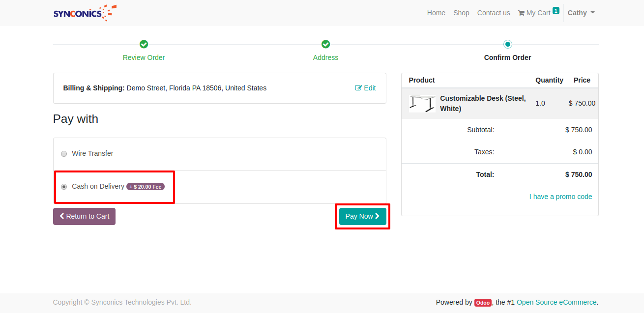Click the Edit pencil icon
Image resolution: width=644 pixels, height=313 pixels.
[x=358, y=88]
